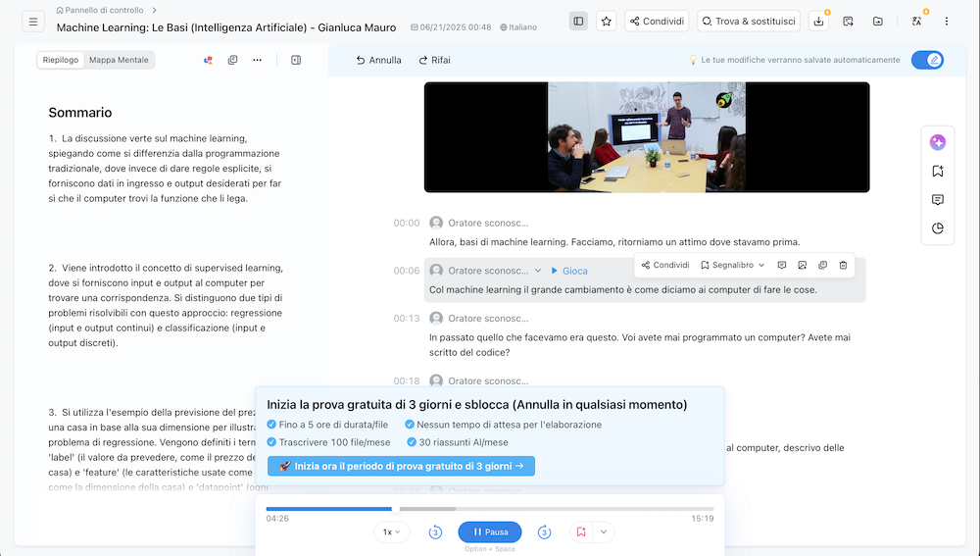
Task: Open summary three-dot options
Action: click(x=257, y=60)
